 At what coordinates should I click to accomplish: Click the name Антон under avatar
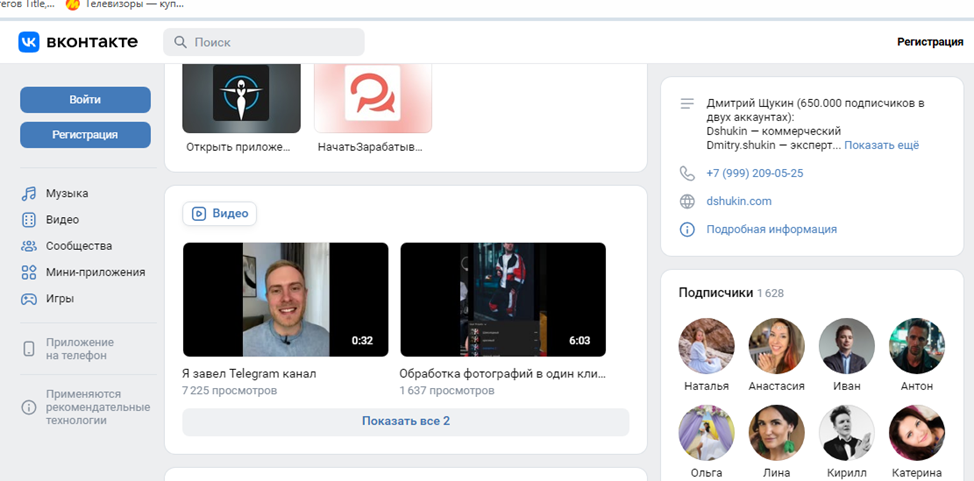pos(917,386)
